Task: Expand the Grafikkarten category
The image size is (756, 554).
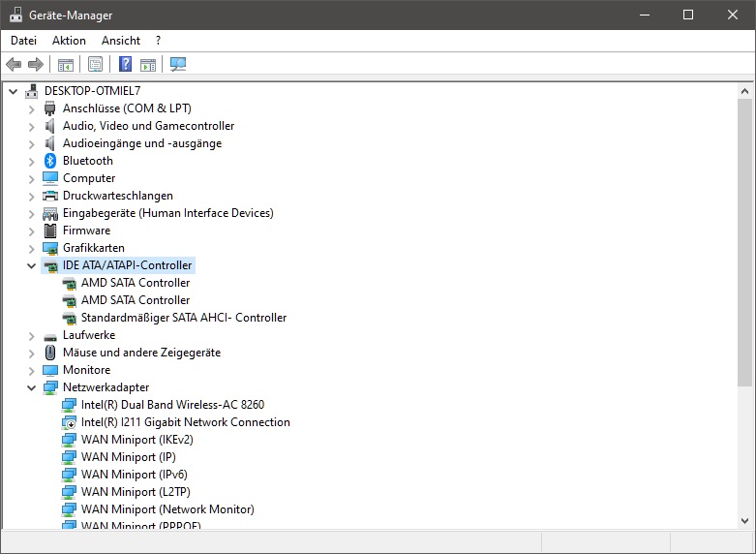Action: pos(31,249)
